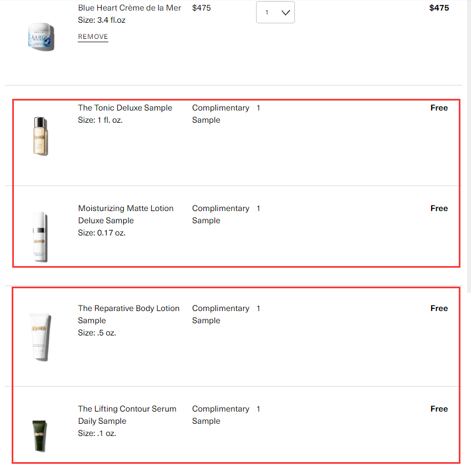Open The Reparative Body Lotion Sample name
The image size is (471, 476).
[x=128, y=314]
